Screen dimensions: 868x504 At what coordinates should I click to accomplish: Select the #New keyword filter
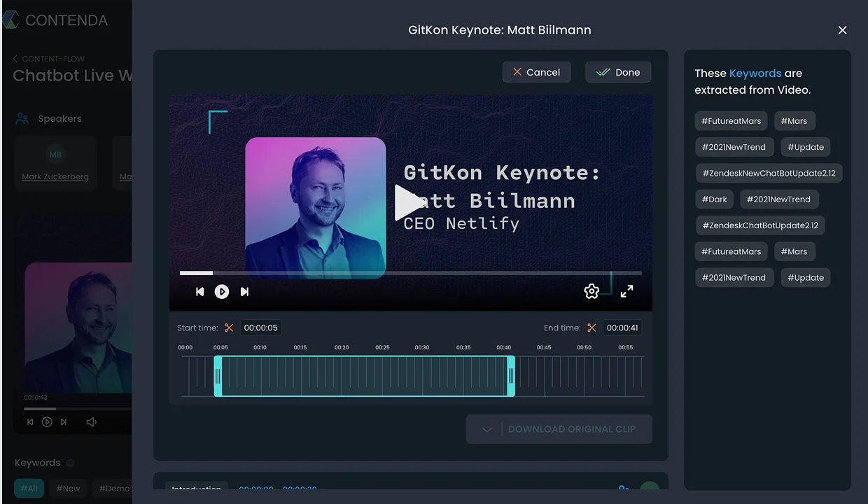[68, 489]
